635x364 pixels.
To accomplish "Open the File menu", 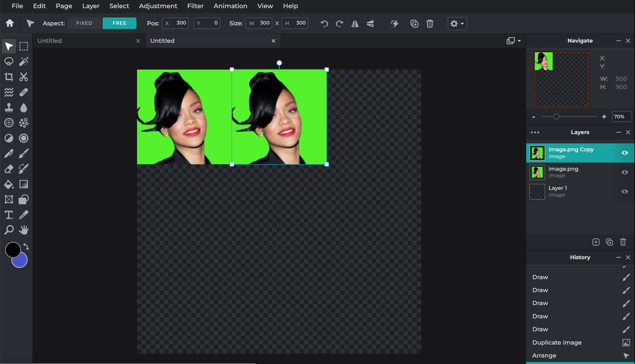I will point(17,6).
